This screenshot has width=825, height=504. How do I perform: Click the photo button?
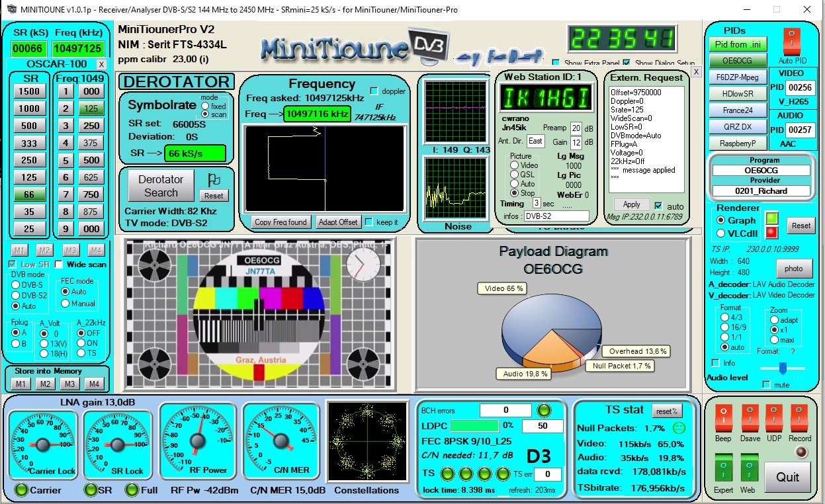pyautogui.click(x=794, y=268)
